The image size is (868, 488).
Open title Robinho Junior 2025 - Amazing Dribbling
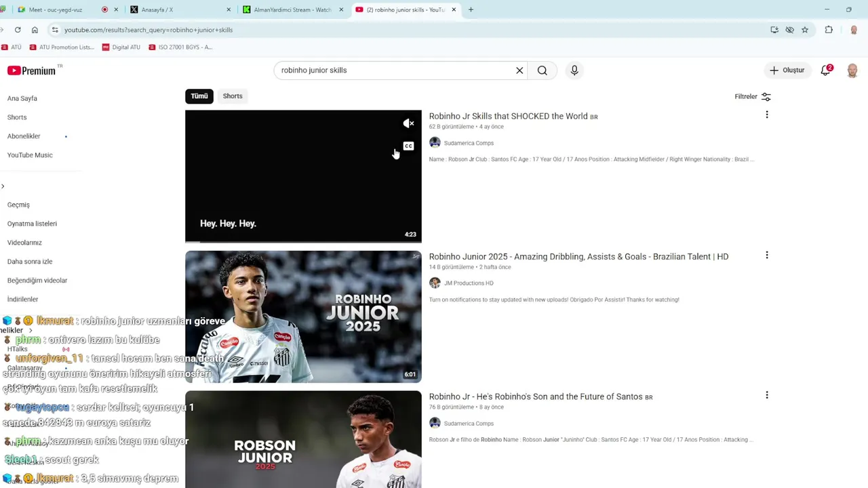578,256
